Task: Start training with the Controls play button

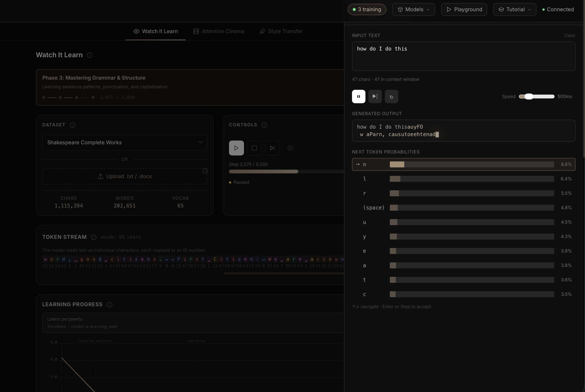Action: 236,148
